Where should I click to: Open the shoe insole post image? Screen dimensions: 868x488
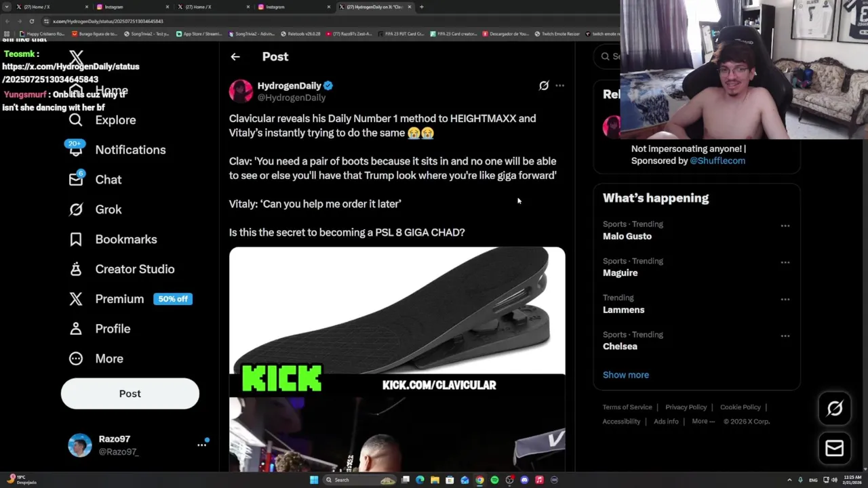coord(397,310)
